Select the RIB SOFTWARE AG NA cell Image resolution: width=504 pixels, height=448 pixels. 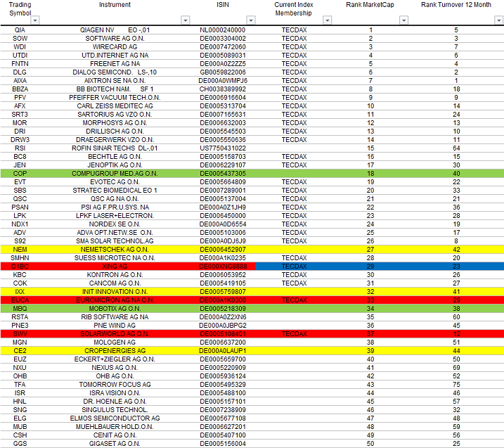coord(115,317)
